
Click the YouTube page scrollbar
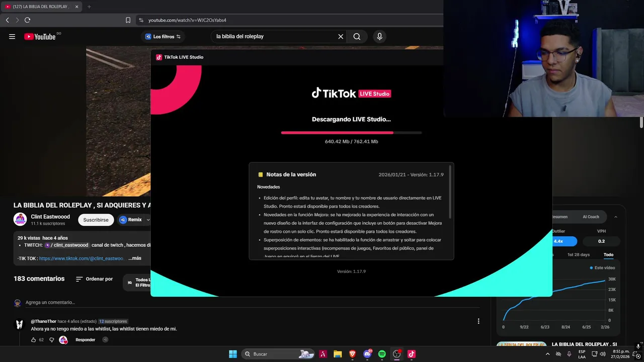[641, 122]
